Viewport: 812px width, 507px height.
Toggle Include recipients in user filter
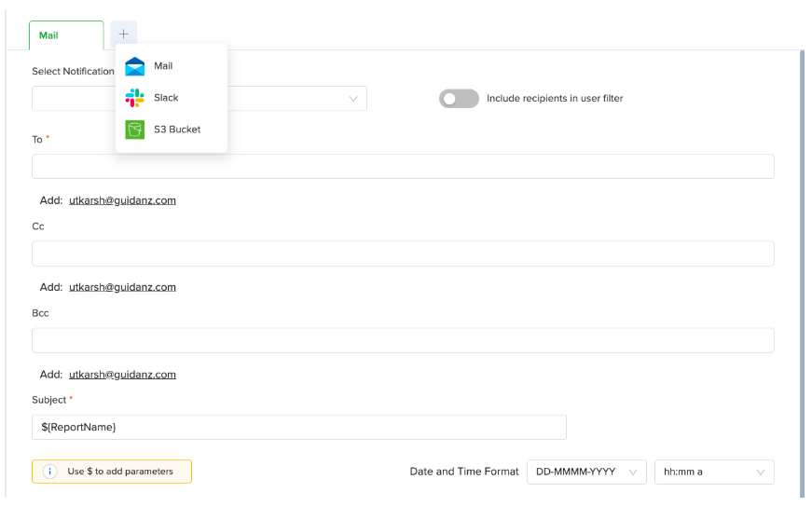(459, 99)
